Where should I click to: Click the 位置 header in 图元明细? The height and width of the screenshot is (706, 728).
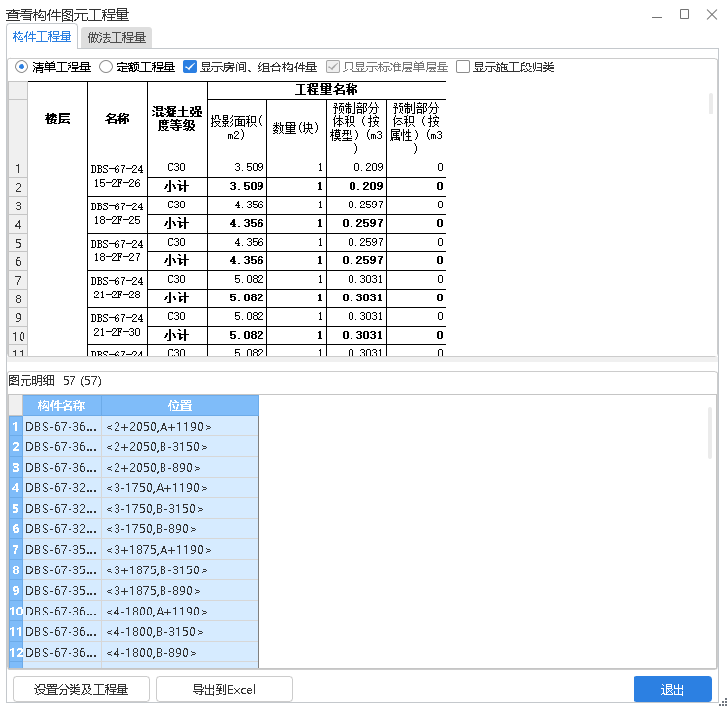click(x=180, y=406)
